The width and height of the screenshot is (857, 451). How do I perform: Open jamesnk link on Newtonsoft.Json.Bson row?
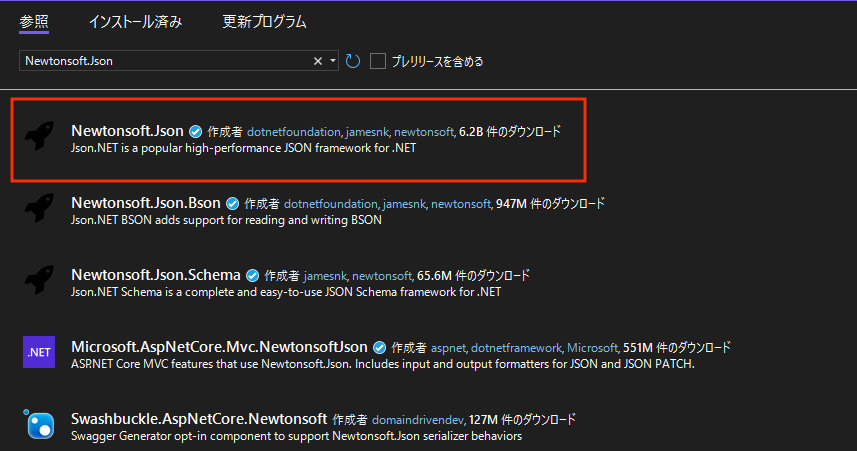[404, 204]
